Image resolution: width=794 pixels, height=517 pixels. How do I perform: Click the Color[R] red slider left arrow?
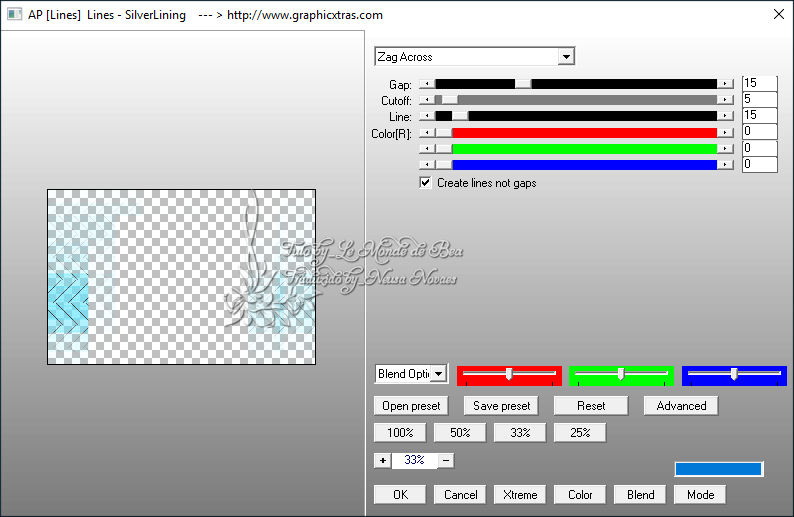pos(427,133)
